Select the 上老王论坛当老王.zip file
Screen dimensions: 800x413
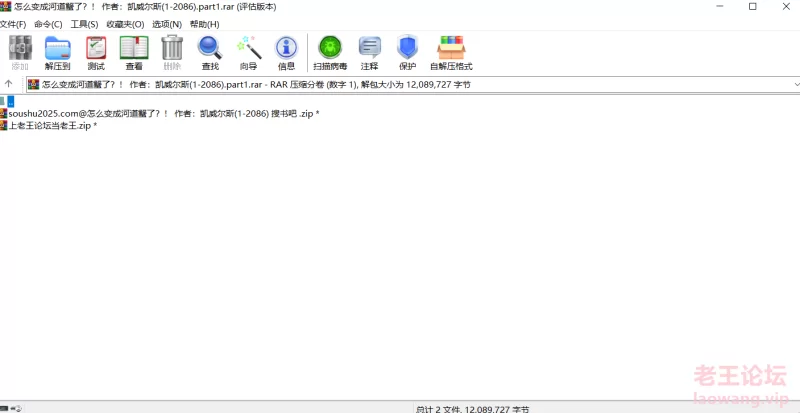(x=50, y=126)
